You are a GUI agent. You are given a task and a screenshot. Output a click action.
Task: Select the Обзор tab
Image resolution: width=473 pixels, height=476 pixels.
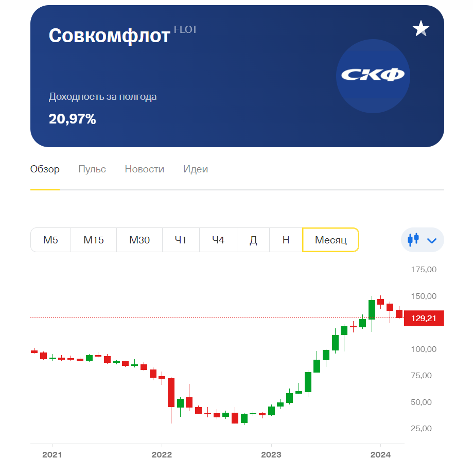(45, 169)
